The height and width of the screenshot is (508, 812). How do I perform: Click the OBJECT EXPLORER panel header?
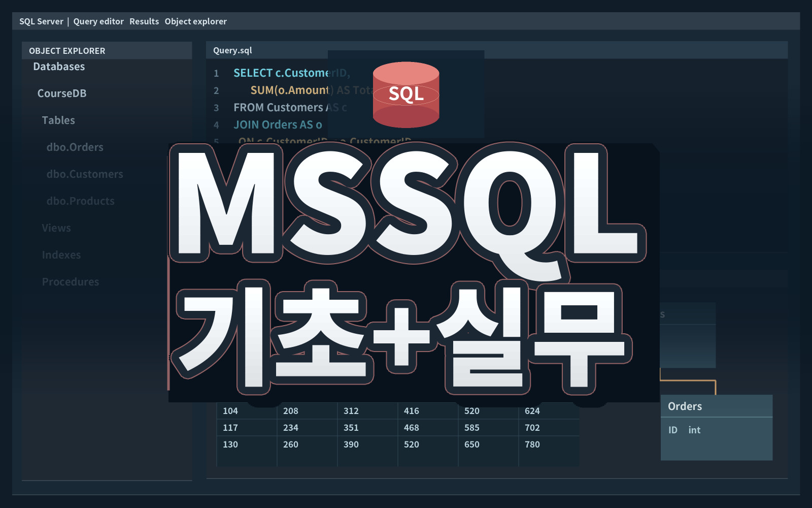click(107, 51)
